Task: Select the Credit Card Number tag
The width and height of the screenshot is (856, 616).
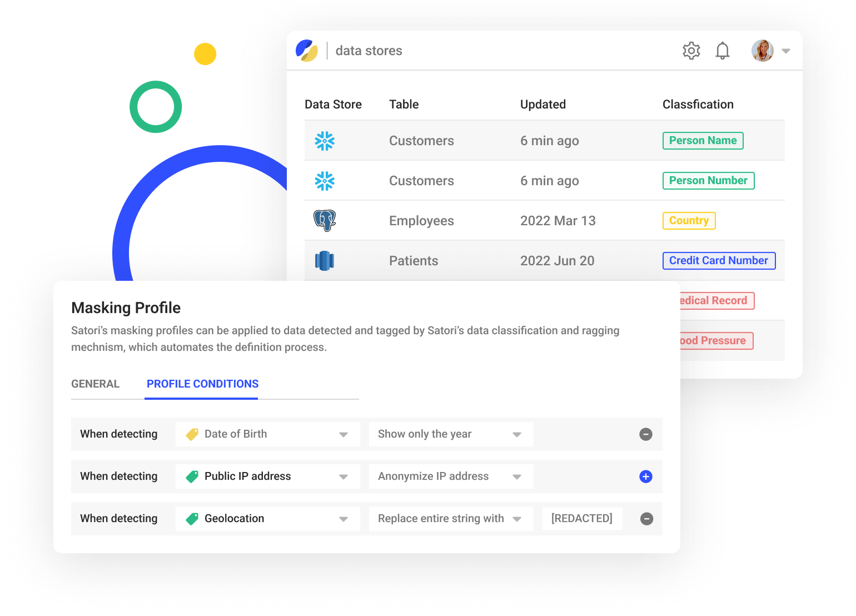Action: (719, 261)
